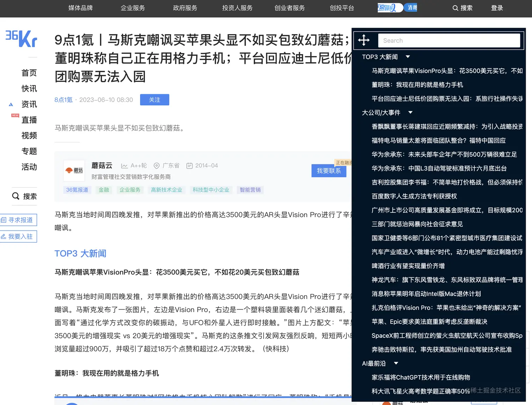Collapse the AI最前沿 outline section
The image size is (532, 405).
coord(396,363)
